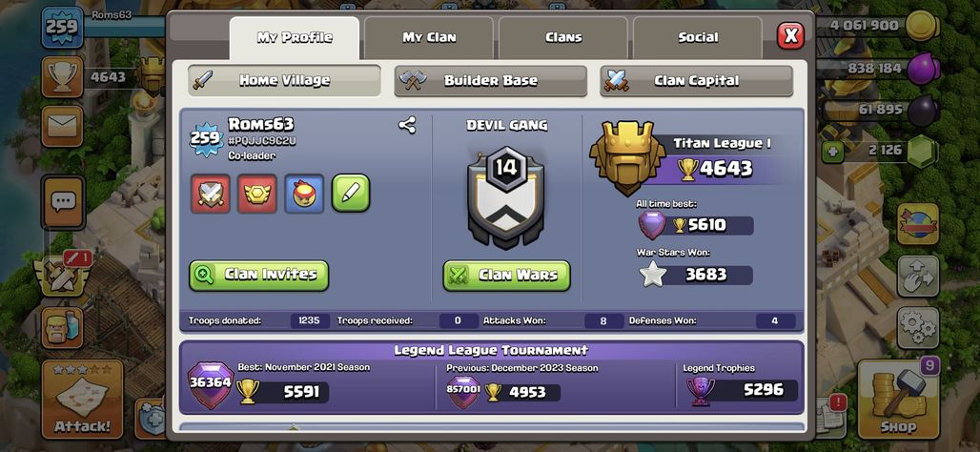
Task: Click the Clan Wars button
Action: click(507, 275)
